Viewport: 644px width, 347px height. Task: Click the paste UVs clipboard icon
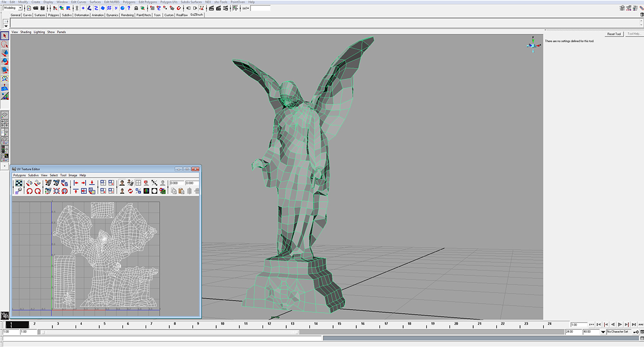[x=181, y=191]
